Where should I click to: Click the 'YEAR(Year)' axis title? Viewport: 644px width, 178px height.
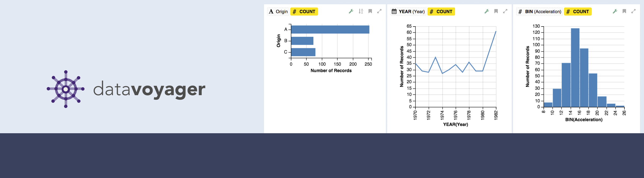(x=455, y=124)
